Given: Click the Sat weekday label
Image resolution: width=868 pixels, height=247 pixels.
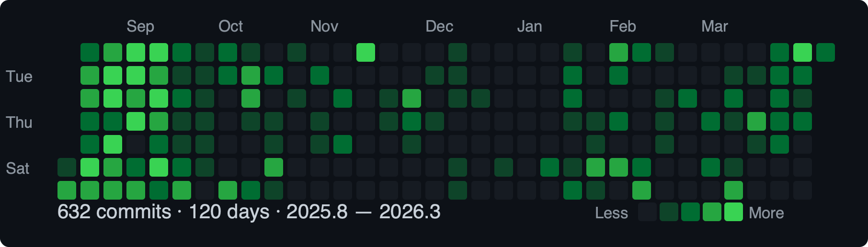Looking at the screenshot, I should 18,168.
